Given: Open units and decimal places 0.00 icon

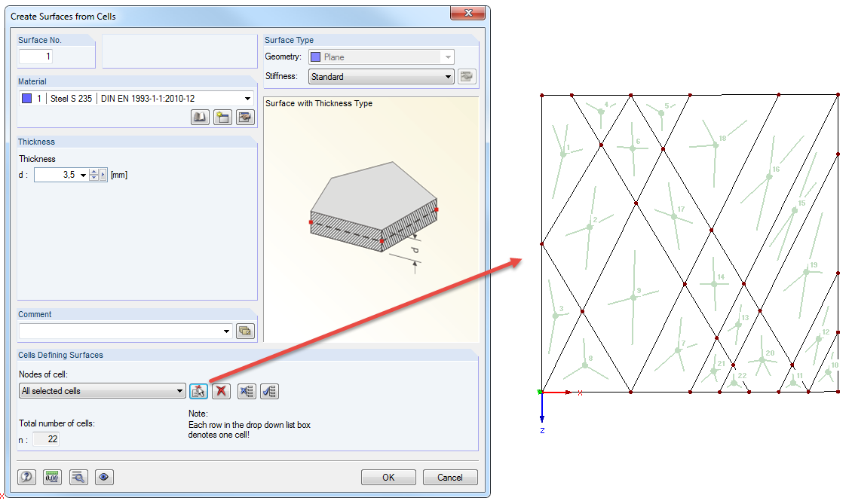Looking at the screenshot, I should 52,478.
